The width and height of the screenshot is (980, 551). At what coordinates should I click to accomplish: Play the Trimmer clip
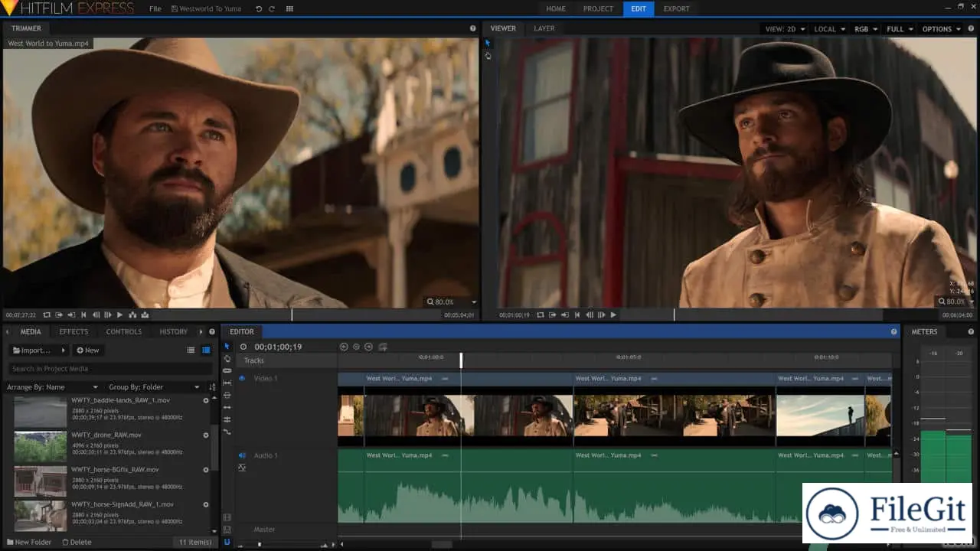point(120,315)
